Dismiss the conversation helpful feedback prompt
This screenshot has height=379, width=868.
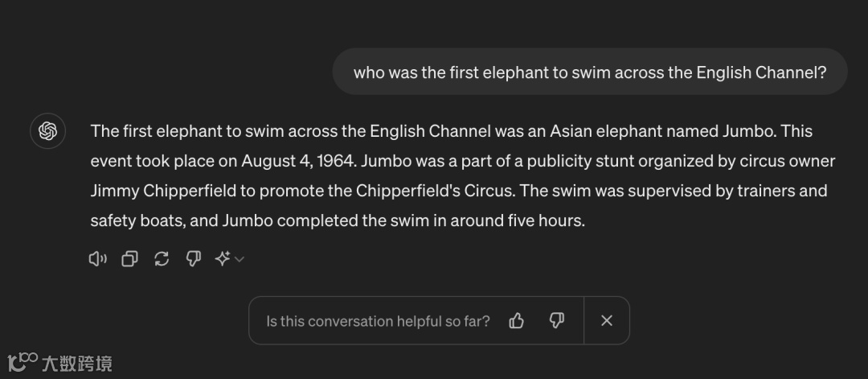point(607,321)
